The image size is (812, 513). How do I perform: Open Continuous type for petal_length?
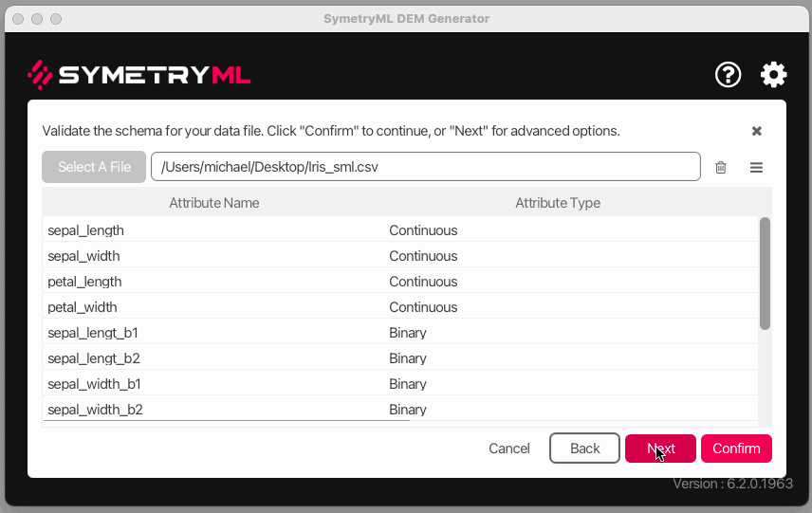[423, 282]
